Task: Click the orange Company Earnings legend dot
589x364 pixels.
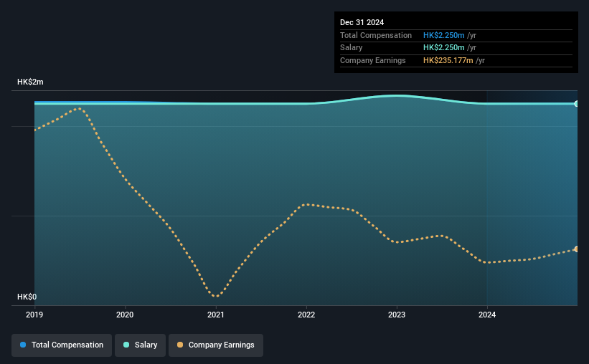Action: [x=180, y=345]
